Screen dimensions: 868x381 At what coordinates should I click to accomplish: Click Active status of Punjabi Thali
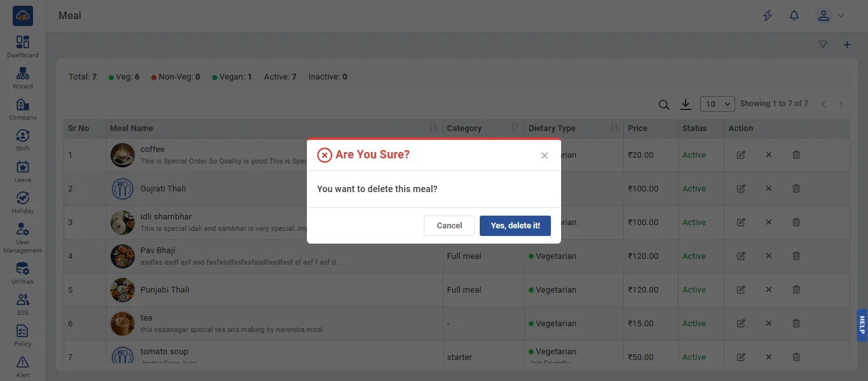tap(694, 290)
